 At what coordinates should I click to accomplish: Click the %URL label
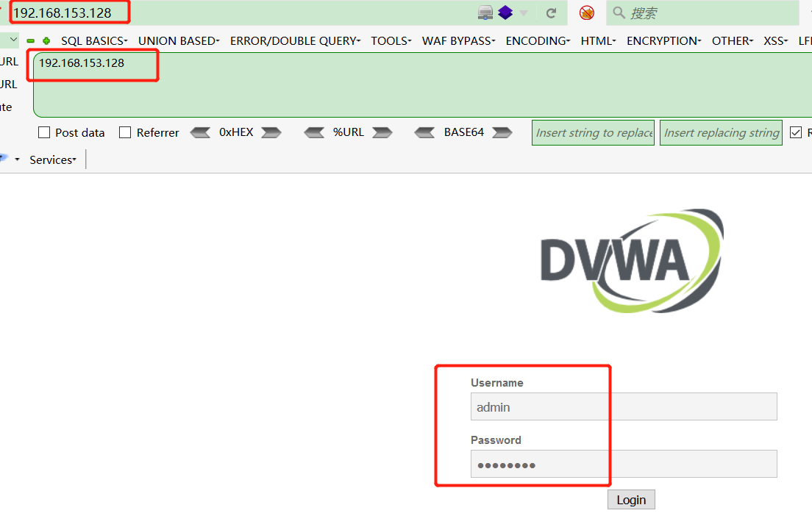pyautogui.click(x=349, y=132)
